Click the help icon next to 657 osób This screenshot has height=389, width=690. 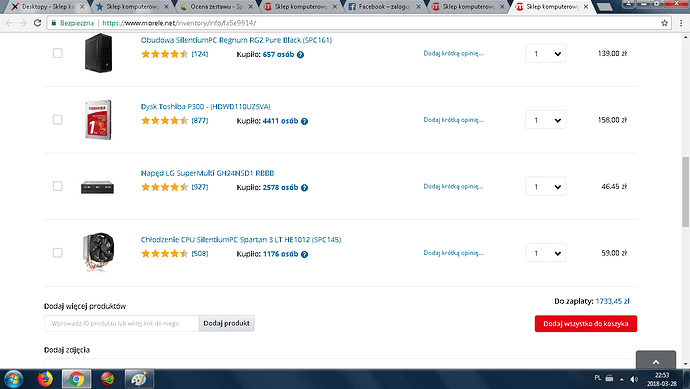tap(300, 55)
